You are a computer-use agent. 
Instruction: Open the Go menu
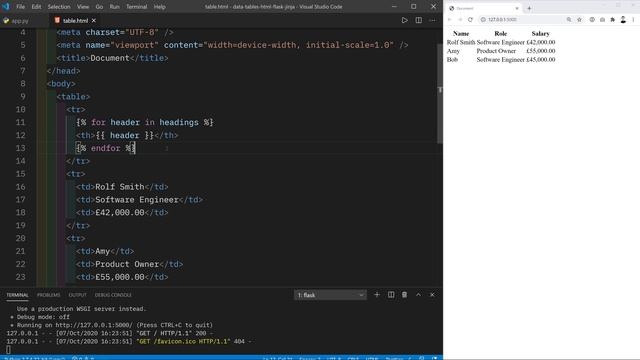pos(99,7)
